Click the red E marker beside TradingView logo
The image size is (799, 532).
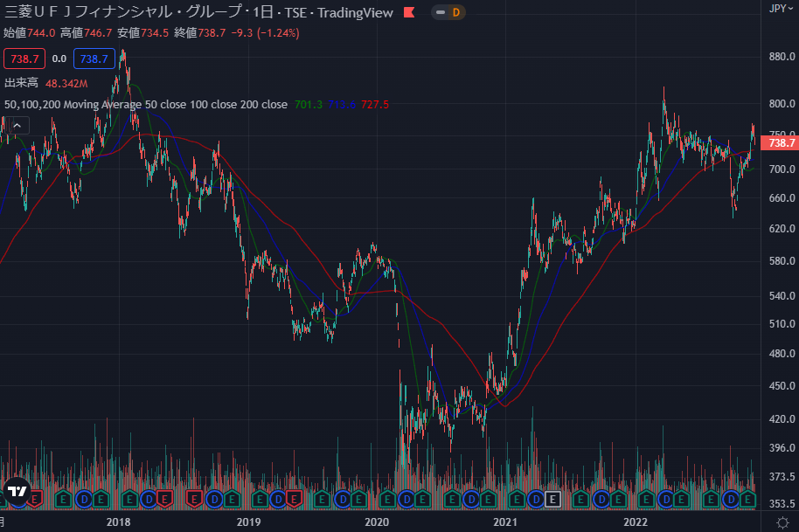pyautogui.click(x=34, y=499)
